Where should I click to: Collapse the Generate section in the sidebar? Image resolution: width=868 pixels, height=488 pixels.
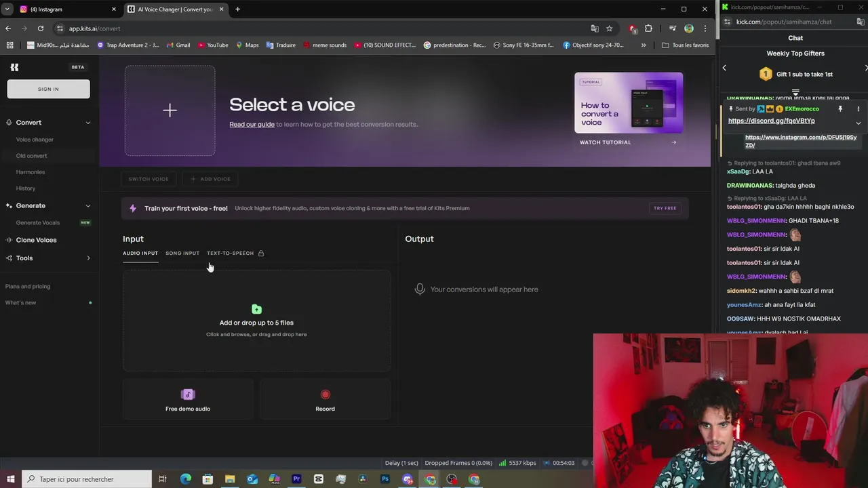click(88, 206)
